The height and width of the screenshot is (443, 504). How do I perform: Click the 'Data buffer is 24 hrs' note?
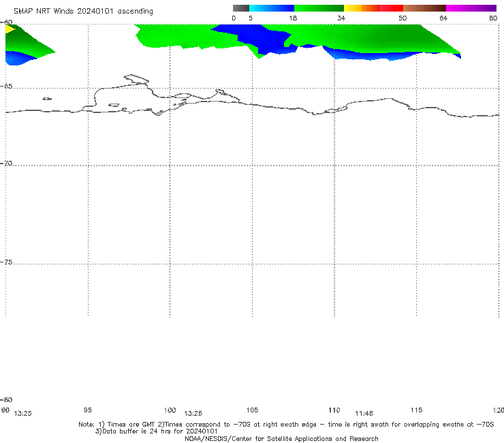point(156,431)
